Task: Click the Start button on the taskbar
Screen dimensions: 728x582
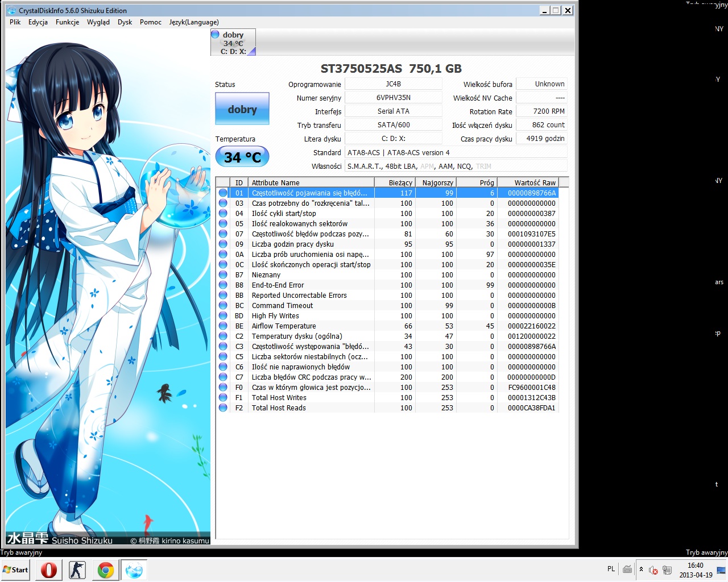Action: 15,570
